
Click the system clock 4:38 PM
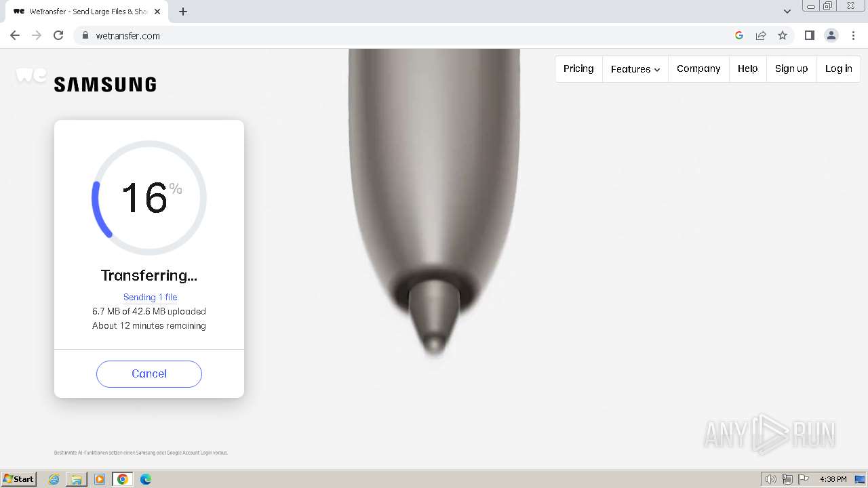point(833,479)
